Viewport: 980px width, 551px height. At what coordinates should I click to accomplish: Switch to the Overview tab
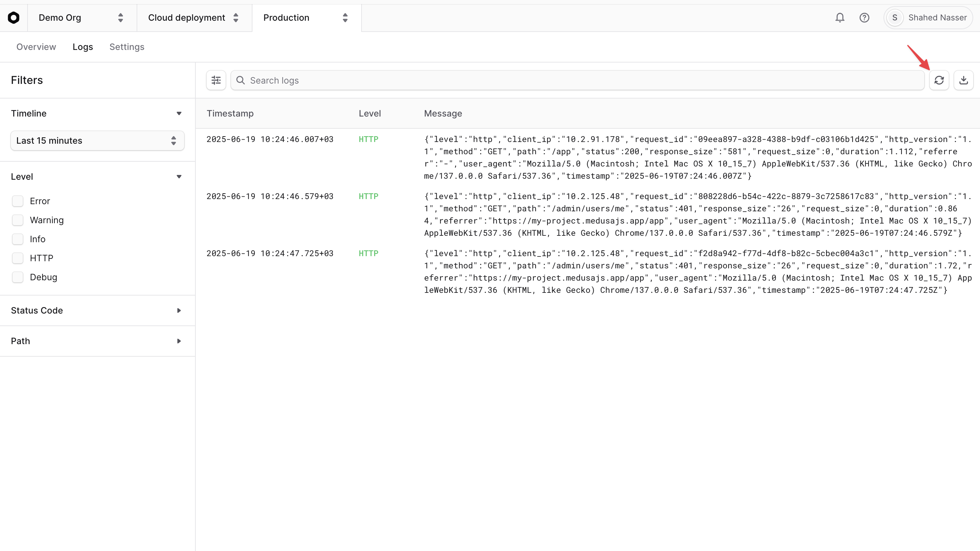[36, 47]
